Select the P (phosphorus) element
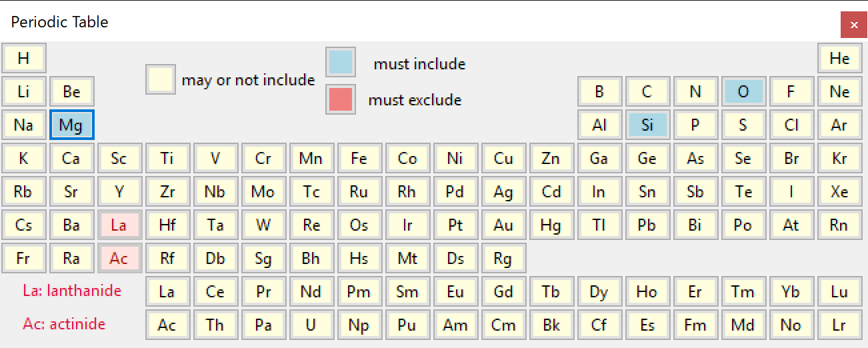 point(695,125)
